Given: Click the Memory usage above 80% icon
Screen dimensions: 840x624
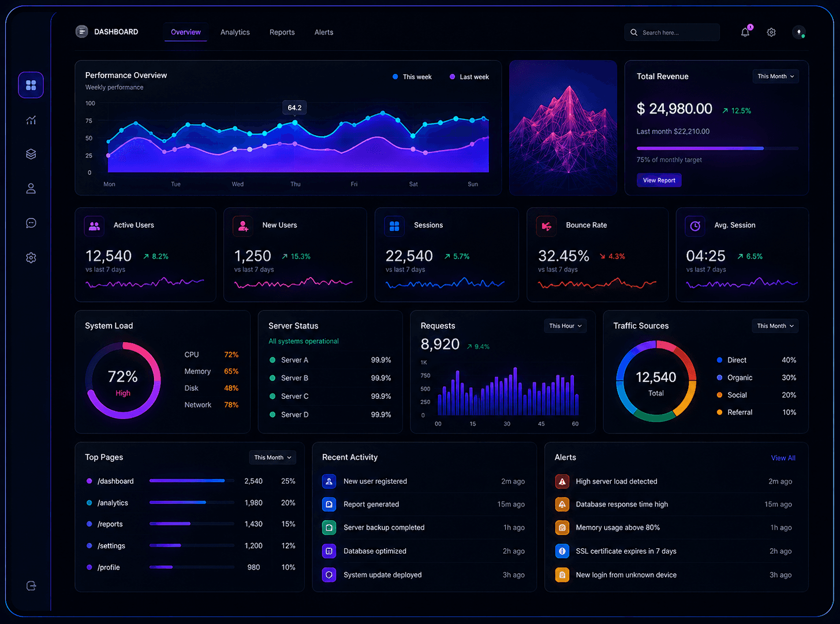Looking at the screenshot, I should [562, 527].
